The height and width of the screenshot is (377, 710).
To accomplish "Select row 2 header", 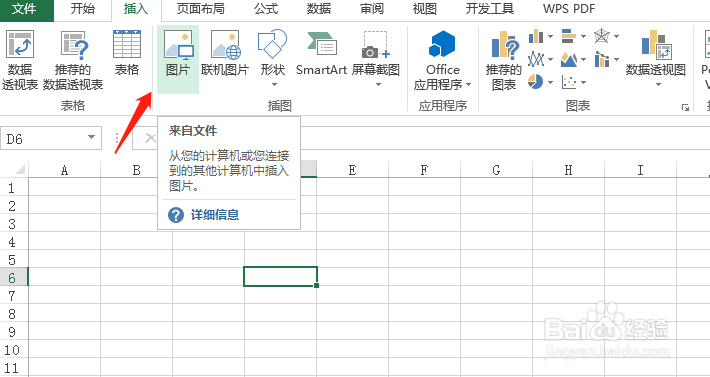I will click(x=14, y=205).
